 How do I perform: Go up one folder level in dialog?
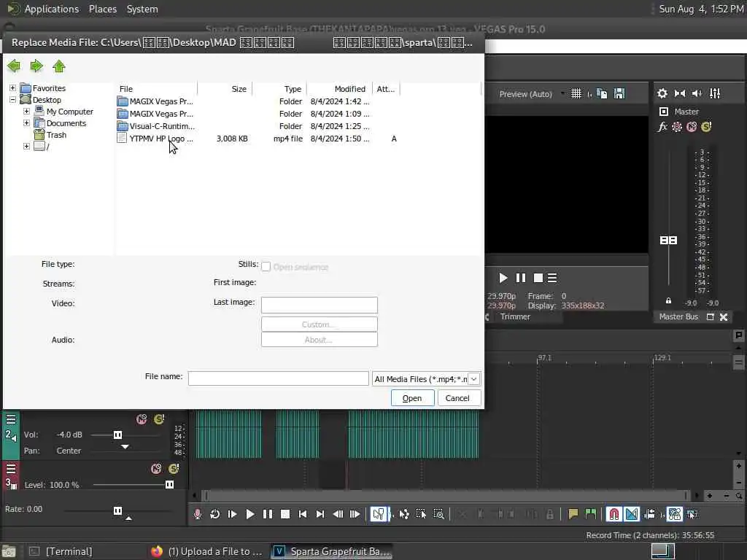pyautogui.click(x=59, y=66)
